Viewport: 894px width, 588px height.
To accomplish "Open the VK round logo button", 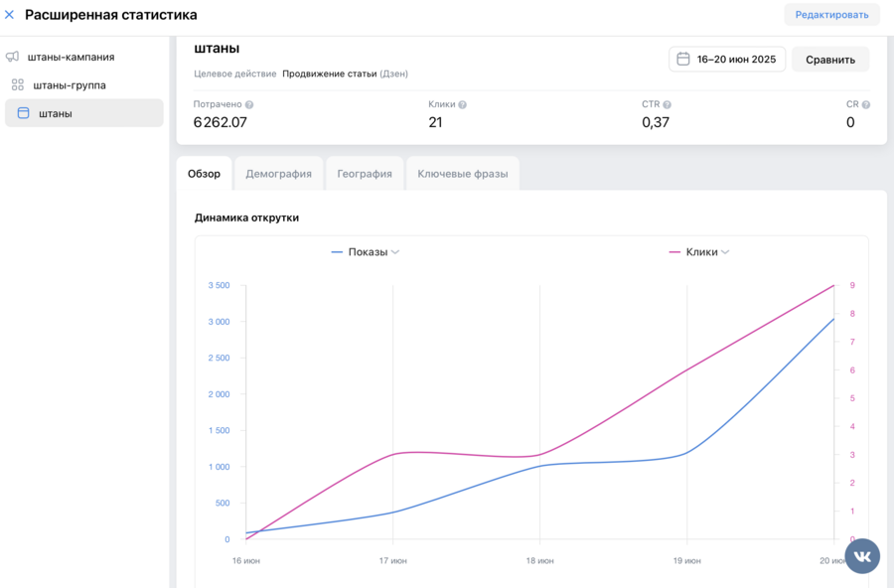I will click(862, 556).
